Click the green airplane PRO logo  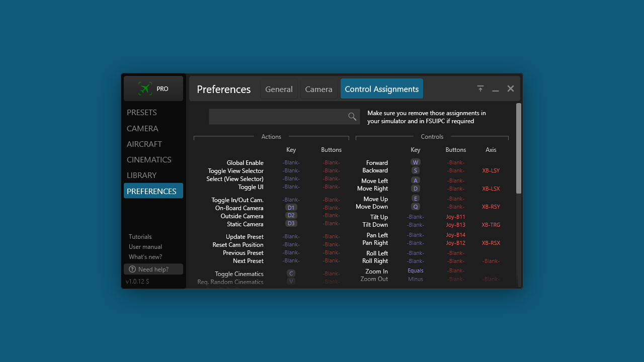point(145,89)
